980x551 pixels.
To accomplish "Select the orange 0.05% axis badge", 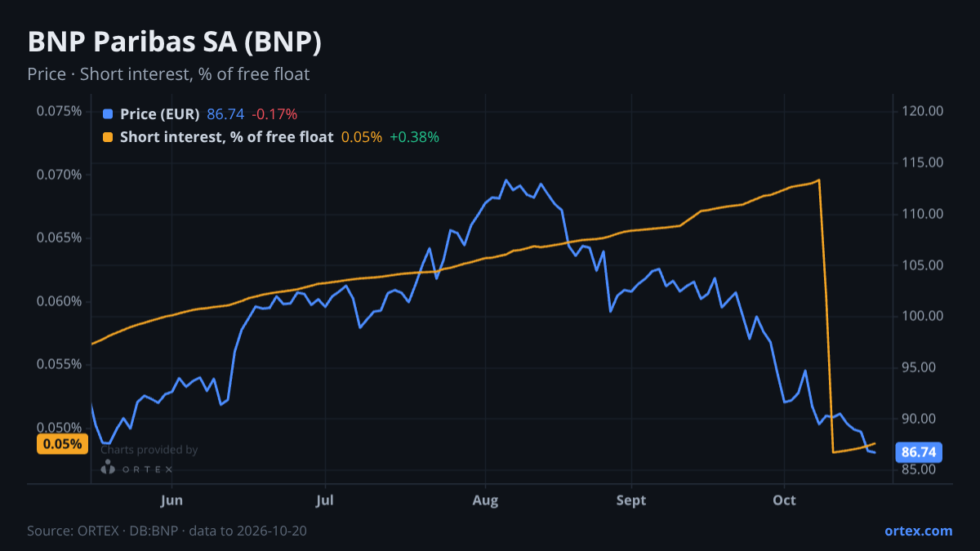I will (62, 444).
